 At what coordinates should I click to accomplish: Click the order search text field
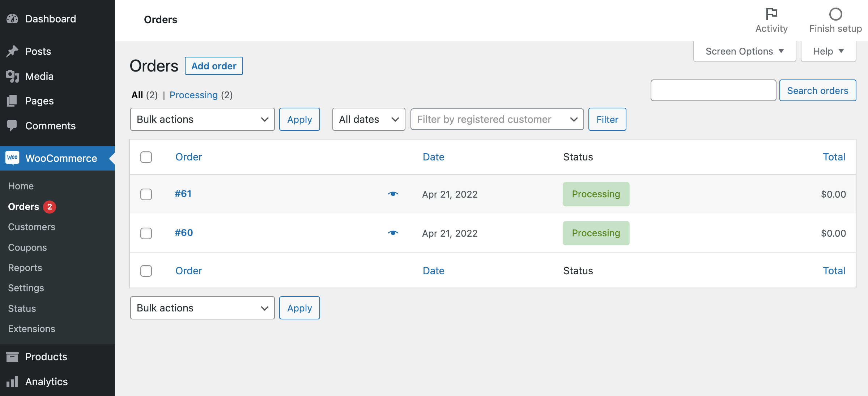point(713,90)
